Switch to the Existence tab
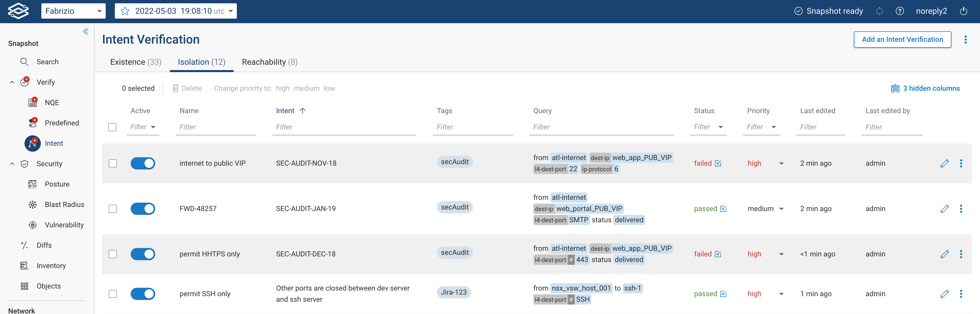Viewport: 980px width, 314px height. [x=136, y=62]
